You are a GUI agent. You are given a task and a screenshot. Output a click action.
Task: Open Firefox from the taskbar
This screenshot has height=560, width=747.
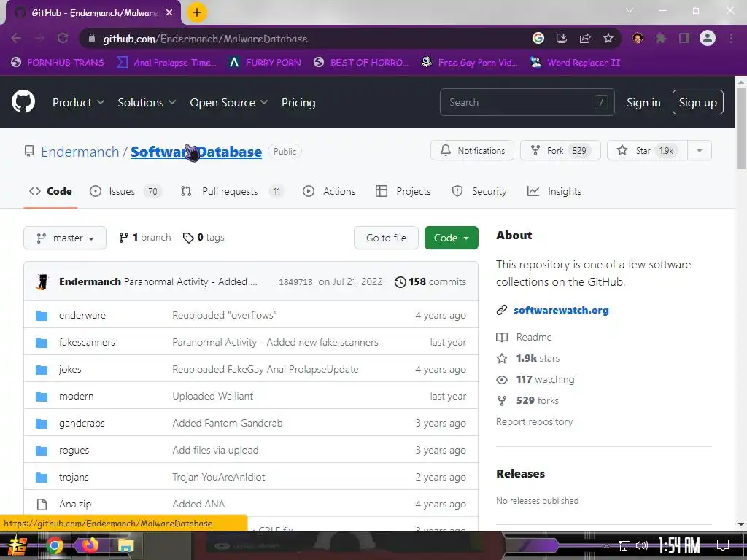[x=90, y=545]
